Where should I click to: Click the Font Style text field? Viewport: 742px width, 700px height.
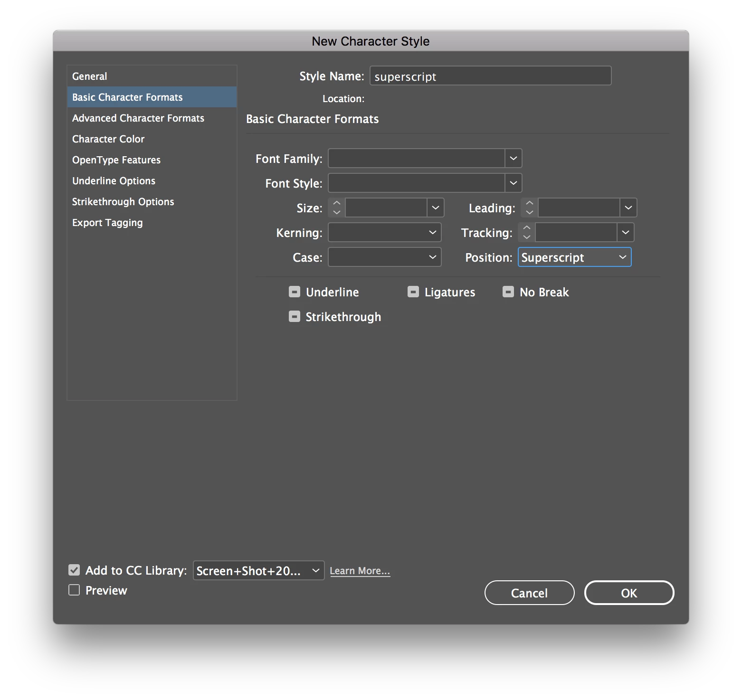(x=416, y=183)
